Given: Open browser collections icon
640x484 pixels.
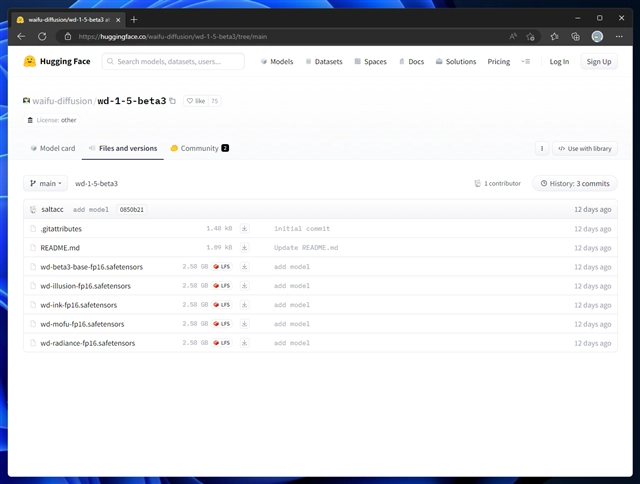Looking at the screenshot, I should coord(576,36).
